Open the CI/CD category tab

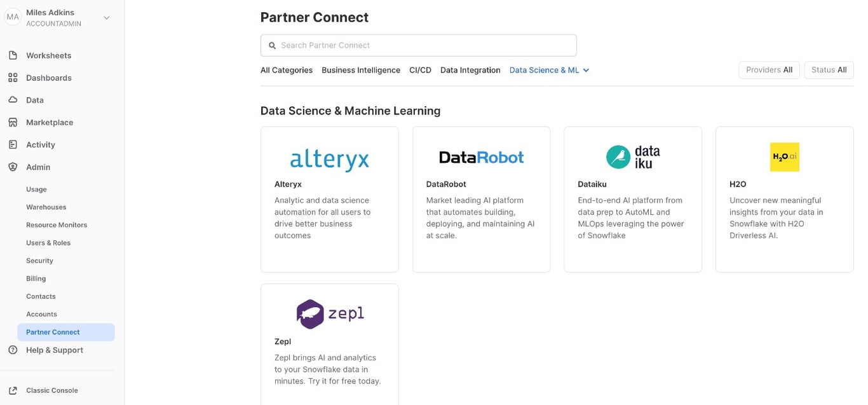(x=419, y=70)
